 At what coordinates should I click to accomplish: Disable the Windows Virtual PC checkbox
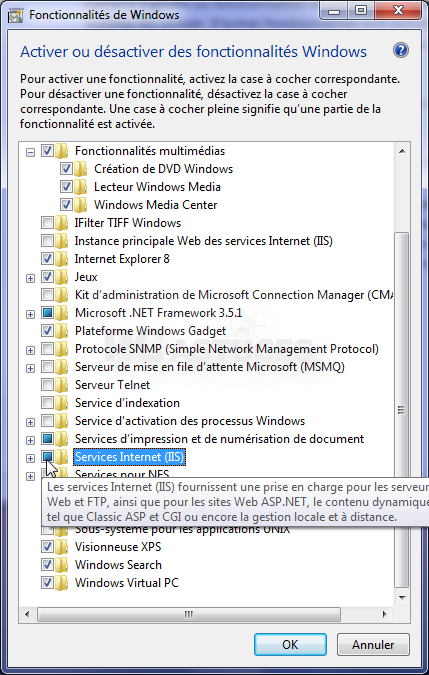tap(47, 582)
